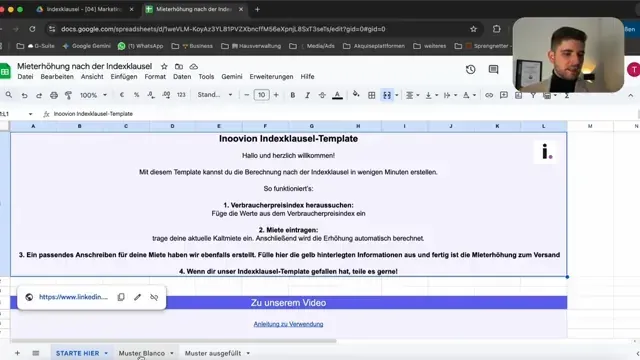This screenshot has height=360, width=640.
Task: Add a new sheet plus button
Action: tap(17, 353)
